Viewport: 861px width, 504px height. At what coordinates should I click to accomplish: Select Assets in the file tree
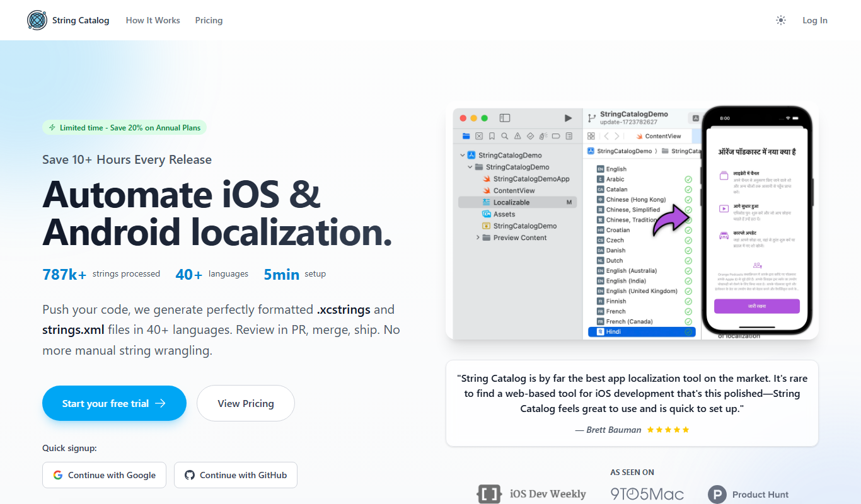(x=499, y=214)
